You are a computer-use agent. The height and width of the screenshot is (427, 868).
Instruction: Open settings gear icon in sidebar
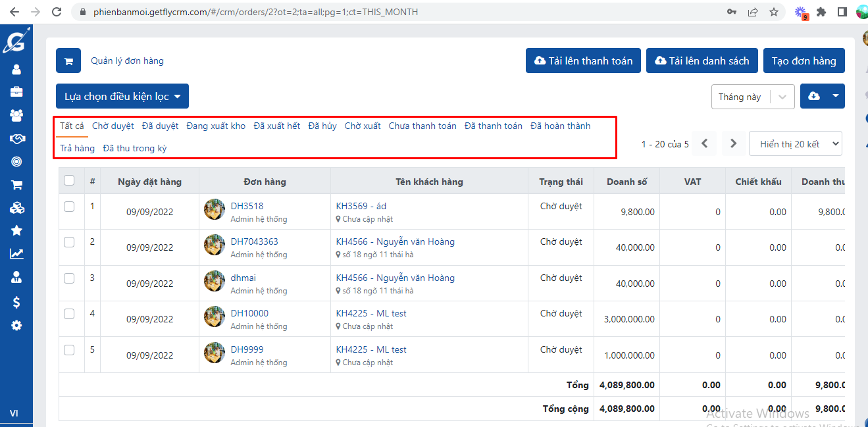tap(16, 326)
